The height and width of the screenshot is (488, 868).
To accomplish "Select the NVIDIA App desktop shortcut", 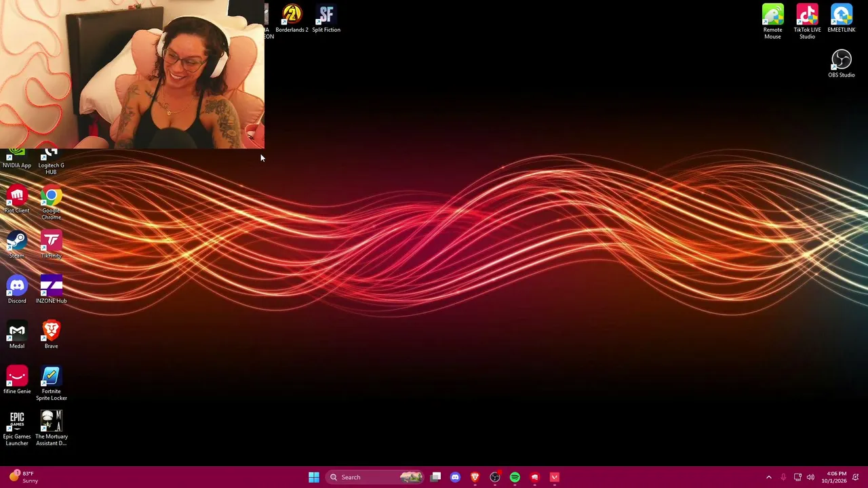I will coord(17,159).
